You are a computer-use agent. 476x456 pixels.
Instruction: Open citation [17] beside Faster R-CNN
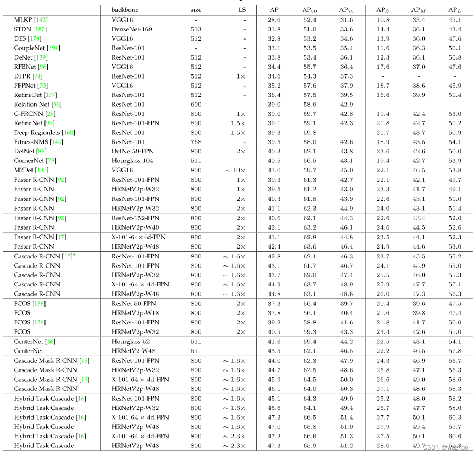pyautogui.click(x=61, y=237)
